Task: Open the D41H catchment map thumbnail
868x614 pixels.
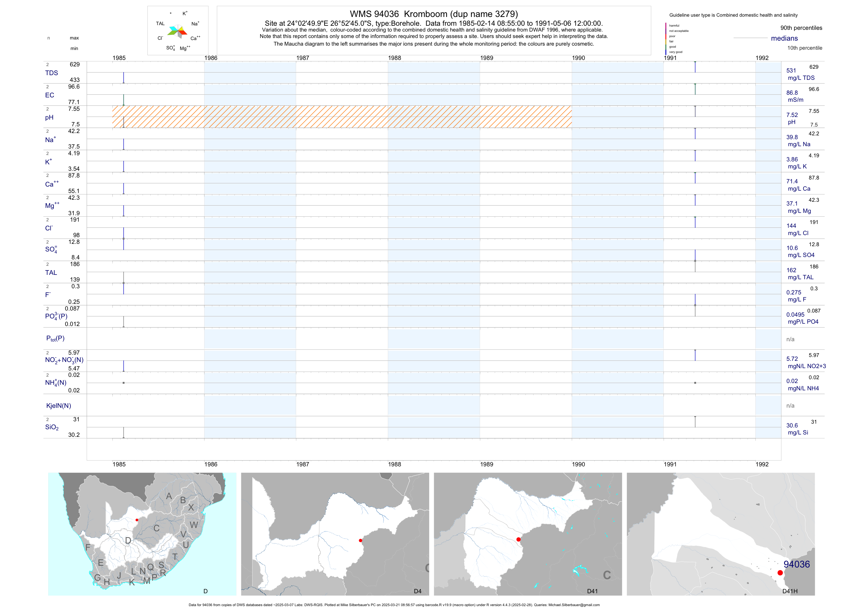Action: pos(720,534)
